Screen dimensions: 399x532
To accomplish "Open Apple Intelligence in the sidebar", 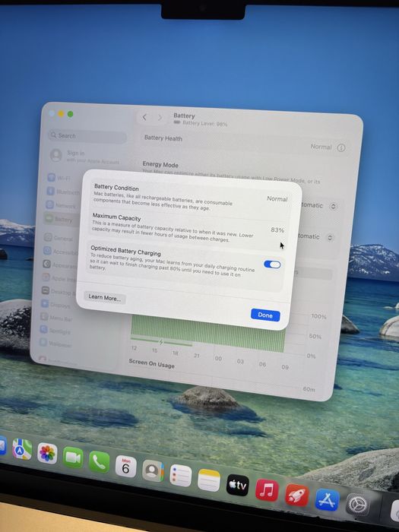I will 59,278.
